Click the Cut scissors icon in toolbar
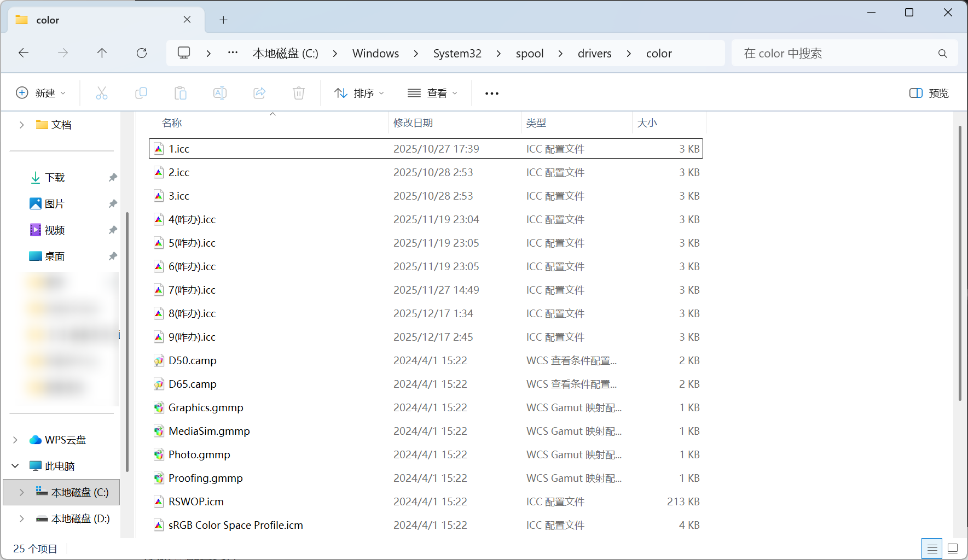The image size is (968, 560). (102, 93)
